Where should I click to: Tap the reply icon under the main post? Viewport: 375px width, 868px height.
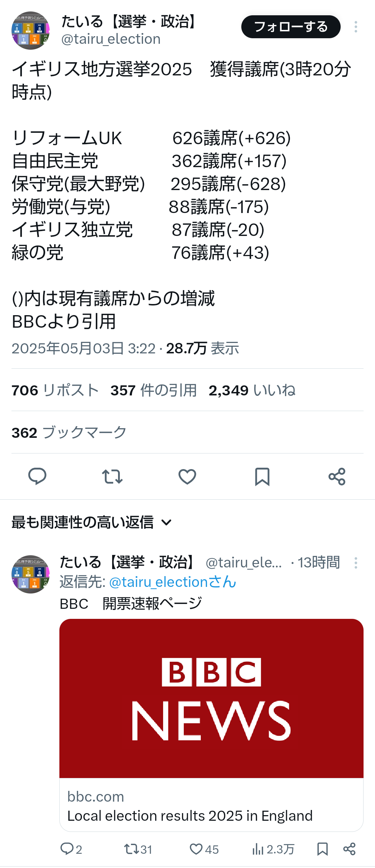coord(37,476)
